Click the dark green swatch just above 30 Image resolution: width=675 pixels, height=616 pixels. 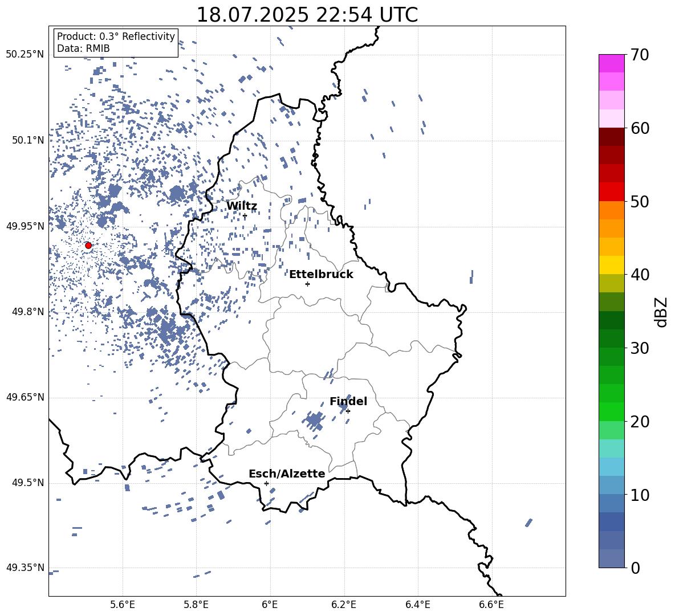tap(611, 338)
